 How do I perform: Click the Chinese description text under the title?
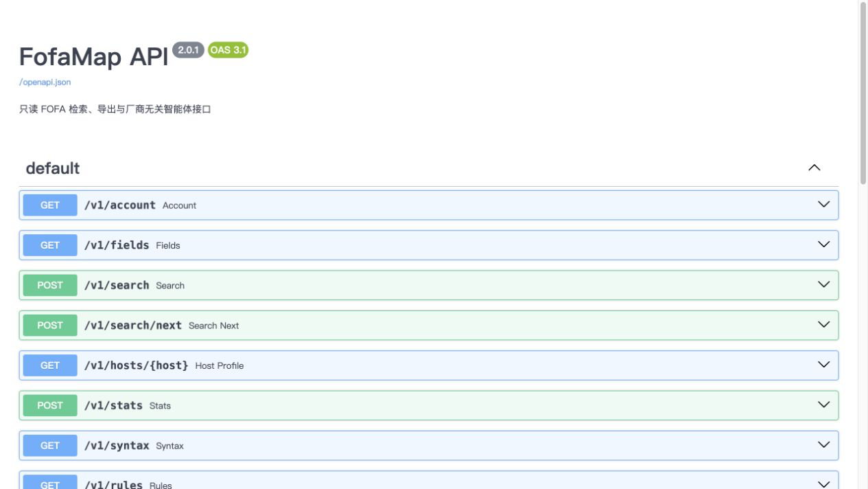[115, 109]
